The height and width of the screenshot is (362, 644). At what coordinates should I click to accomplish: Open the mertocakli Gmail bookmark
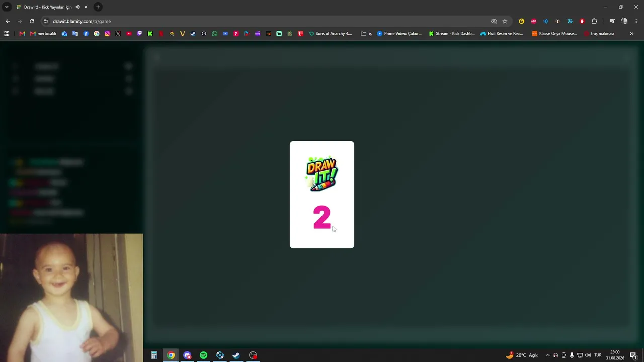click(43, 34)
